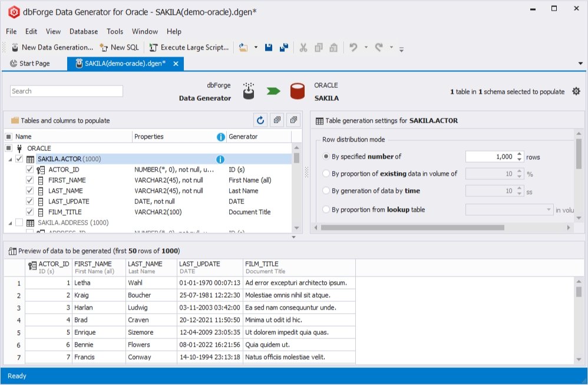Click the dbForge application logo icon

coord(14,12)
